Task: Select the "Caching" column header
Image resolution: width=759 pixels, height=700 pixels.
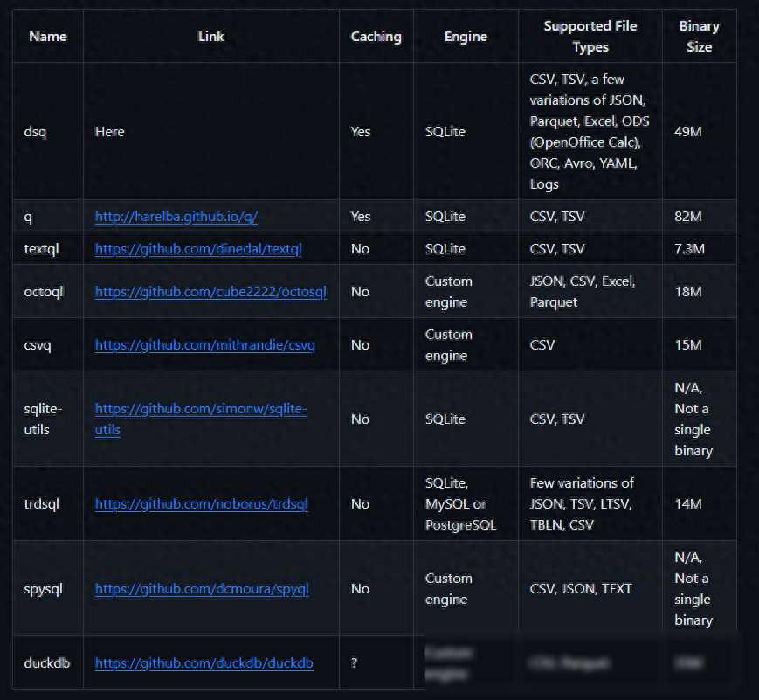Action: [x=376, y=37]
